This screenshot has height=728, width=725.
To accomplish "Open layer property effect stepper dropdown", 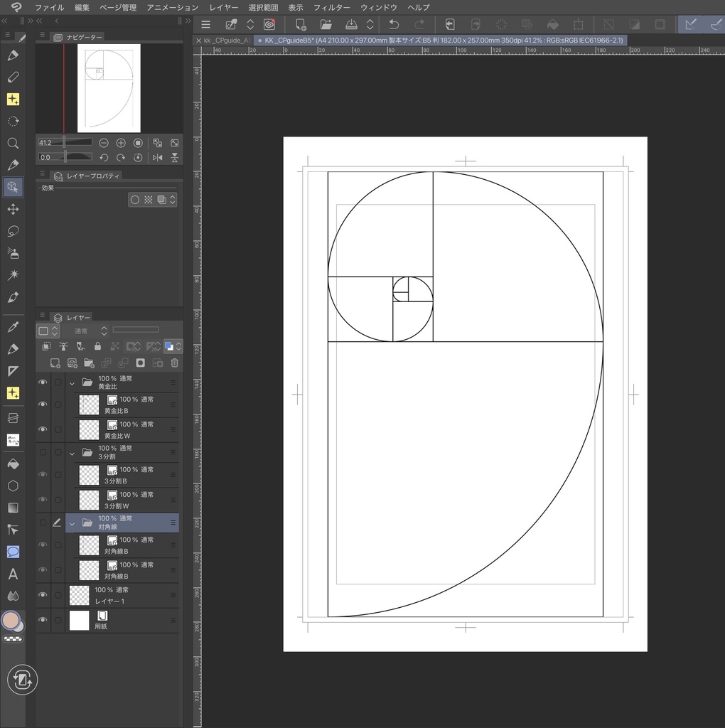I will [173, 200].
